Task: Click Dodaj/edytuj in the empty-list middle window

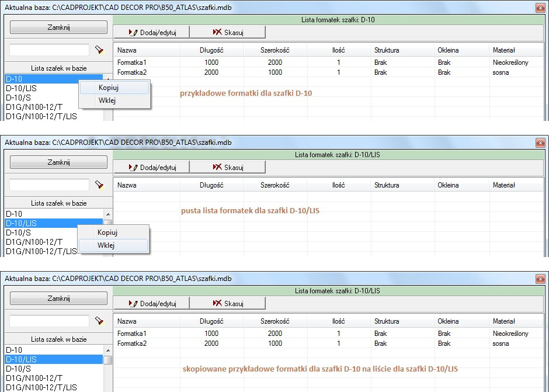Action: (152, 167)
